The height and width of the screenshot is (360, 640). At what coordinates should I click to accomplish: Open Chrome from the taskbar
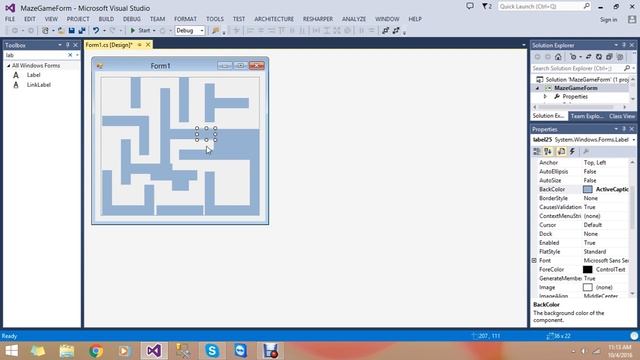point(96,351)
